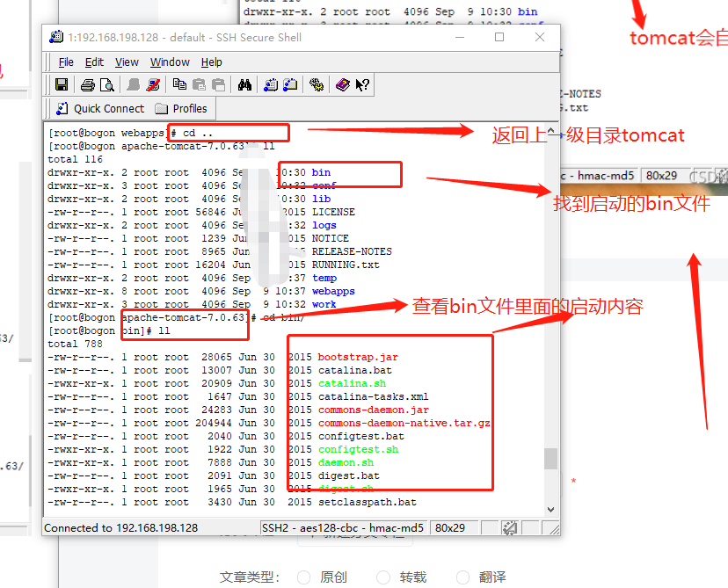Viewport: 728px width, 588px height.
Task: Click the 'commons-daemon-native.tar.gz' file name
Action: point(404,424)
